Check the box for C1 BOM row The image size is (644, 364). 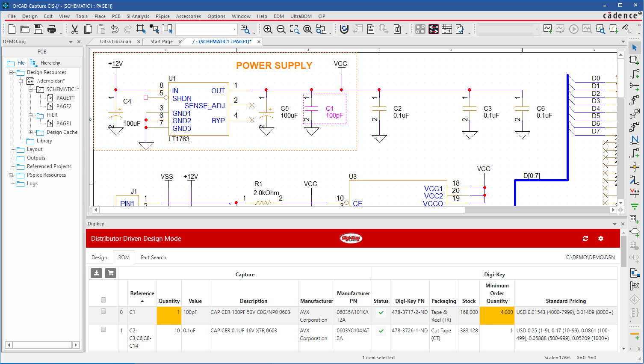pyautogui.click(x=103, y=311)
